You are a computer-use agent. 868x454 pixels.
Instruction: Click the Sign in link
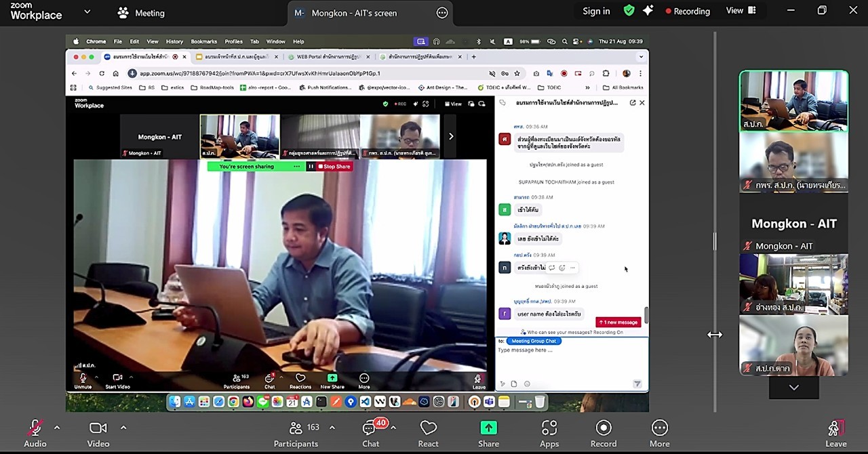pos(596,11)
